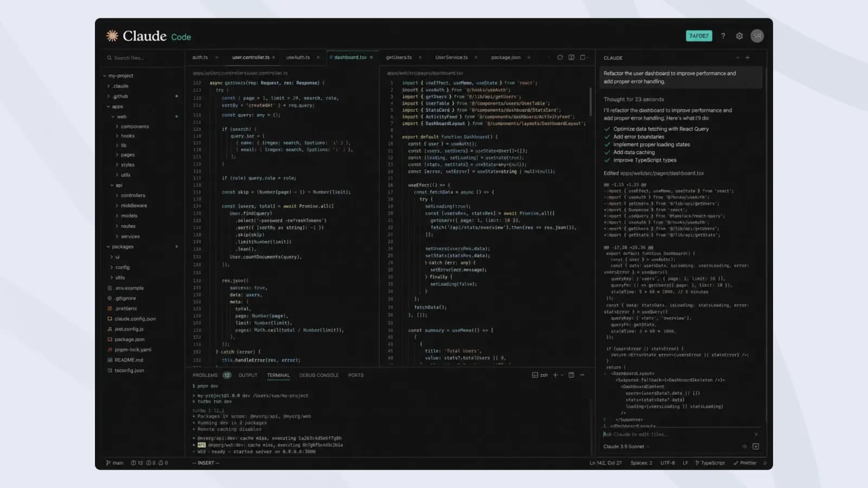Click Add error boundaries checkmark item
This screenshot has height=488, width=868.
634,137
